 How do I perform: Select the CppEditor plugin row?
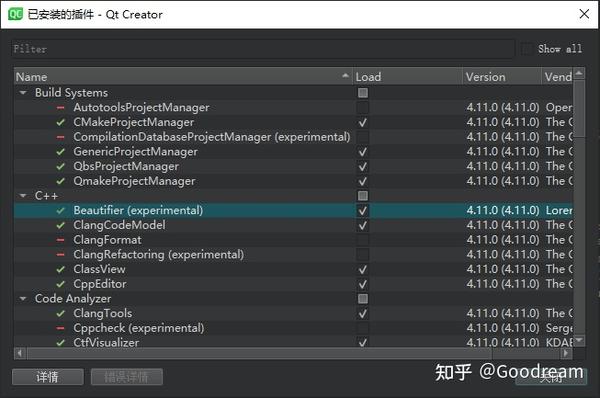293,284
